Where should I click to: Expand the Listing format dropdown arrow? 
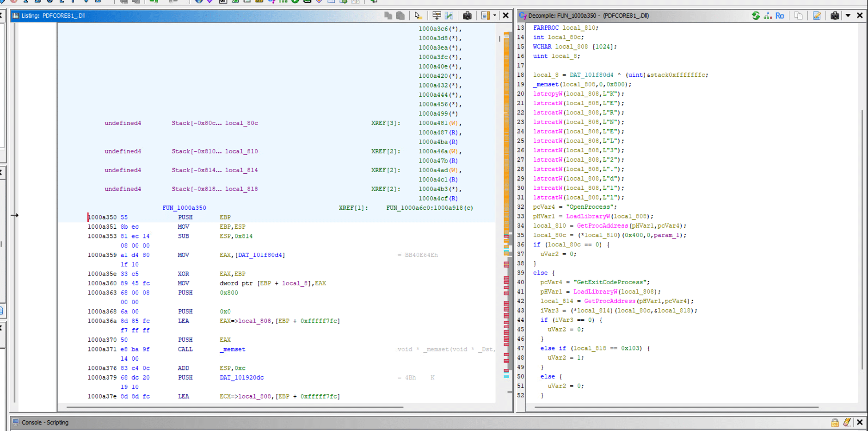(494, 15)
